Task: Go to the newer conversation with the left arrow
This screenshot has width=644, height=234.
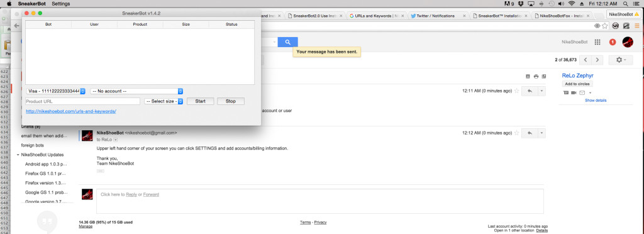Action: (586, 60)
